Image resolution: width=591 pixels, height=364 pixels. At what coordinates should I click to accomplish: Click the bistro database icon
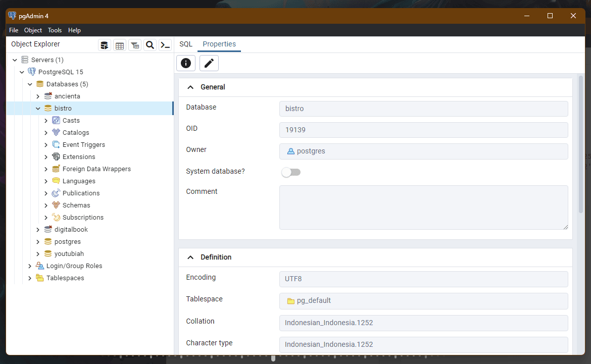coord(48,108)
